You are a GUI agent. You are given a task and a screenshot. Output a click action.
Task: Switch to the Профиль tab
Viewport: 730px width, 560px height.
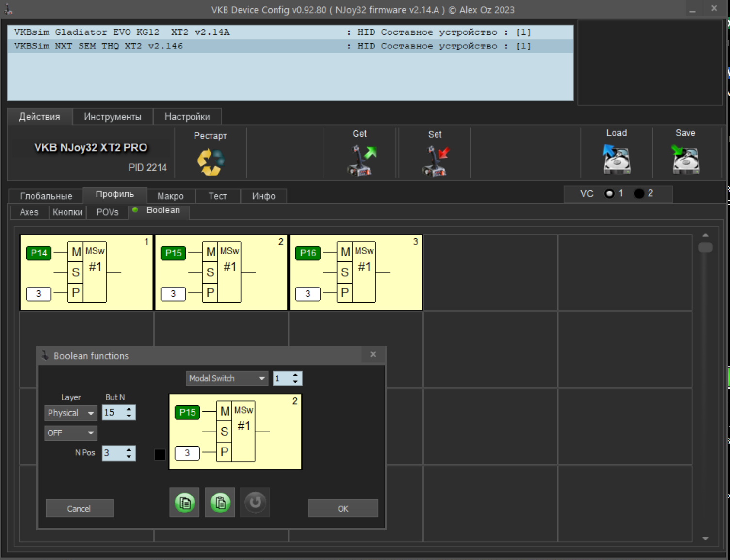tap(114, 194)
